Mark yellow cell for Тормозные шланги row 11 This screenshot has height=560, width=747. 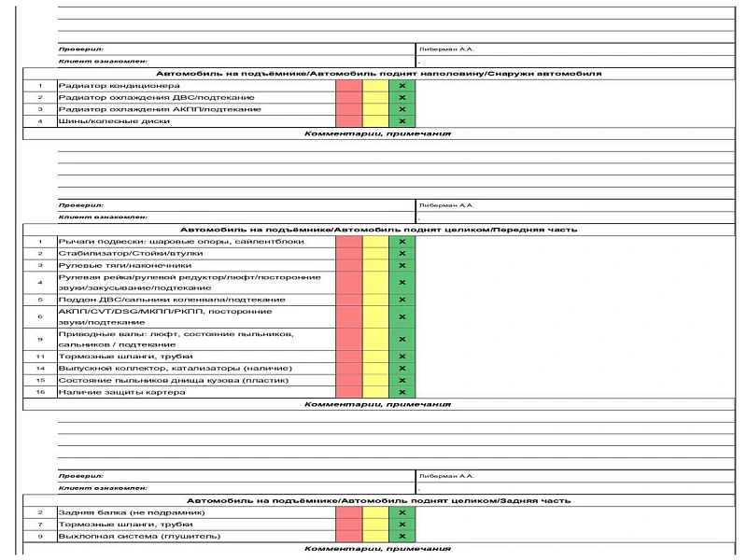375,357
